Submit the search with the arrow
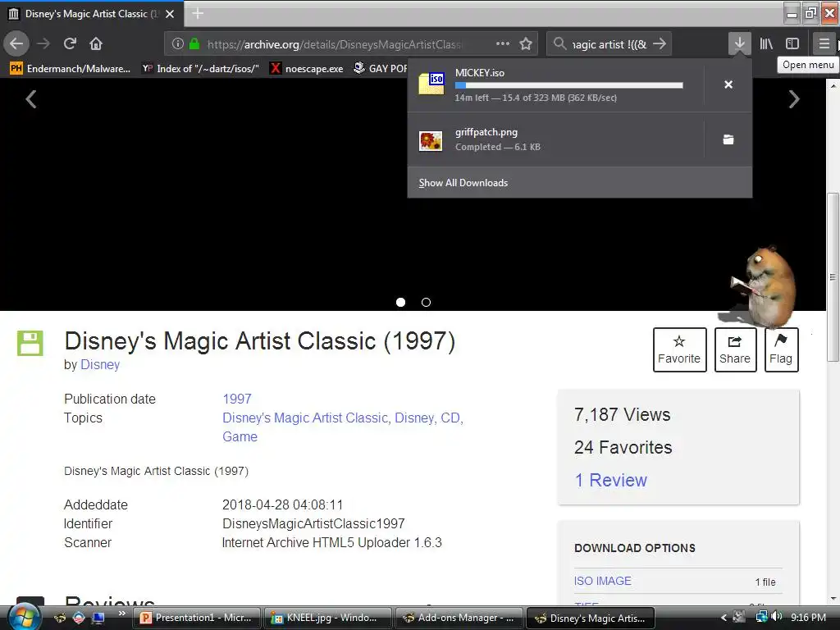The height and width of the screenshot is (630, 840). tap(660, 44)
